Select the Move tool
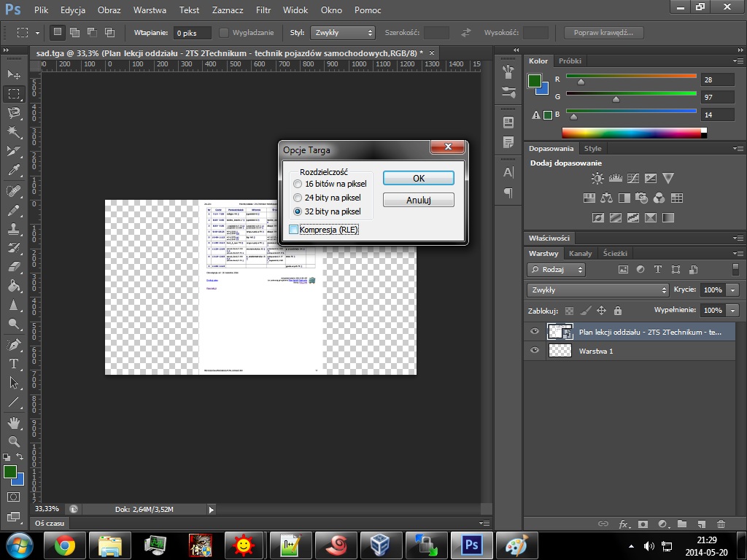747x560 pixels. tap(14, 74)
